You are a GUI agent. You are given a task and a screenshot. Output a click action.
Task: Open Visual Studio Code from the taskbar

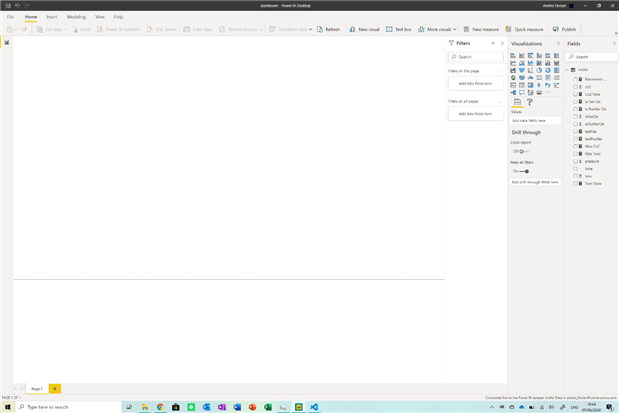pos(314,407)
